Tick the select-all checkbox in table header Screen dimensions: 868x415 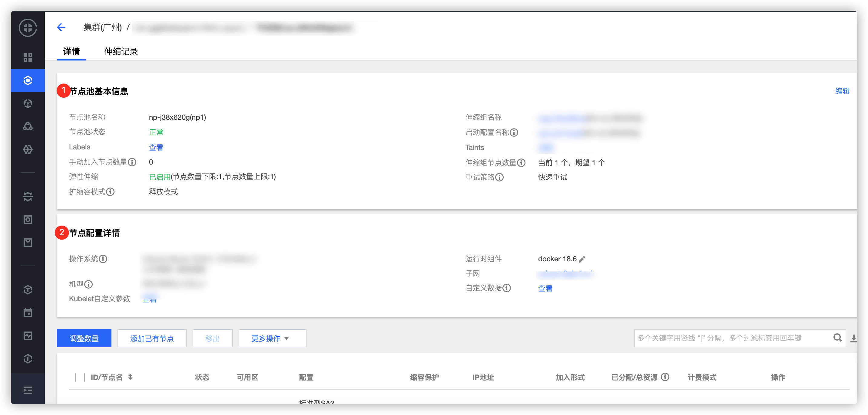tap(80, 377)
